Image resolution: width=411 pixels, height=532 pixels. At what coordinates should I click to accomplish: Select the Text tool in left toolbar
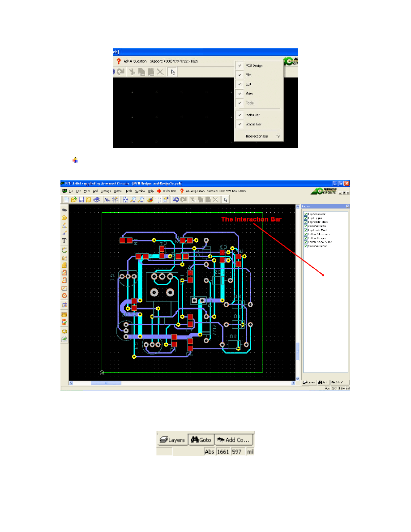(64, 241)
